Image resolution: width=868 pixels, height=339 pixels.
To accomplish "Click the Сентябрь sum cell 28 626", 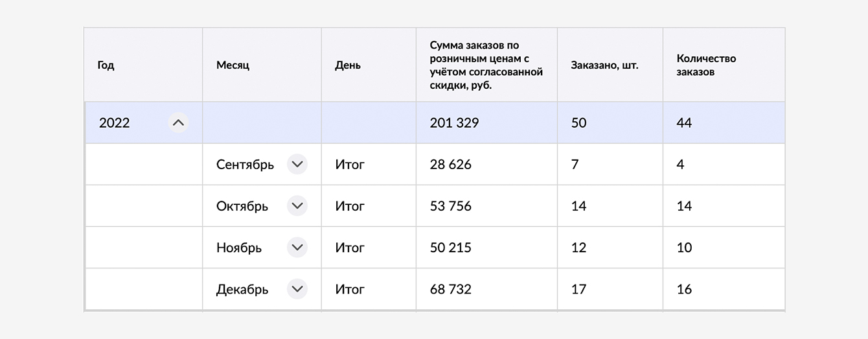I will [x=451, y=165].
